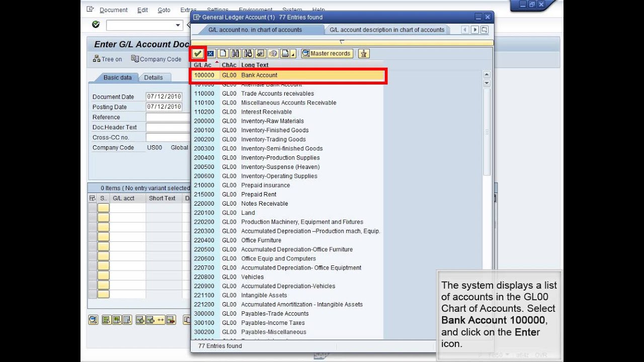
Task: Open the window menu icon beside Document
Action: tap(90, 9)
